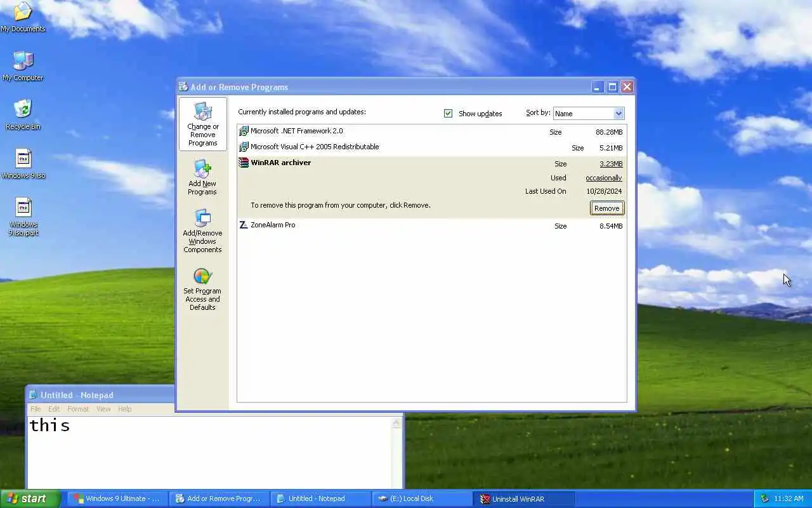The height and width of the screenshot is (508, 812).
Task: Open View menu in Notepad
Action: click(x=103, y=409)
